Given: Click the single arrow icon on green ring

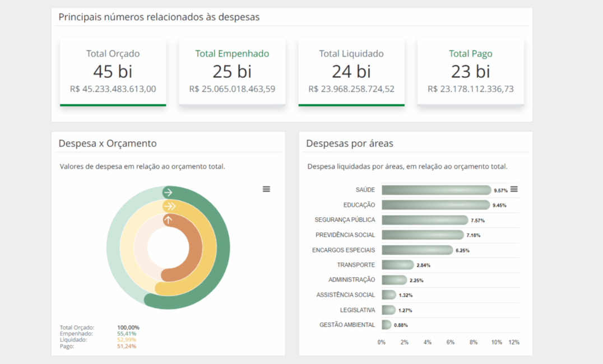Looking at the screenshot, I should [x=168, y=193].
